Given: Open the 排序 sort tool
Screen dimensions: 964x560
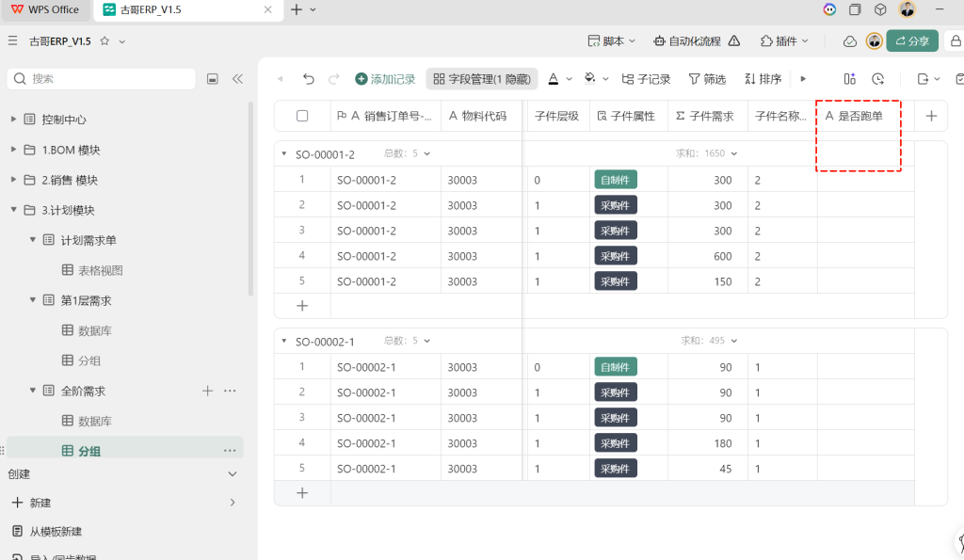Looking at the screenshot, I should pyautogui.click(x=763, y=79).
